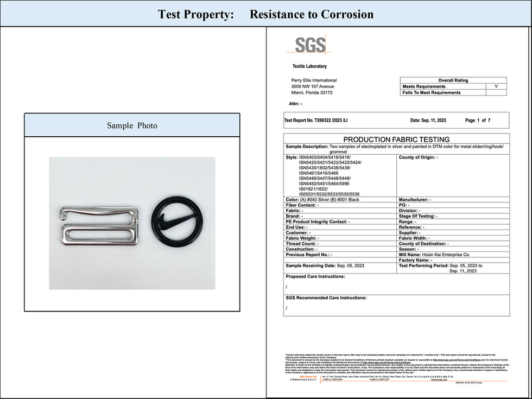Click the PRODUCTION FABRIC TESTING title banner
532x399 pixels.
[396, 139]
